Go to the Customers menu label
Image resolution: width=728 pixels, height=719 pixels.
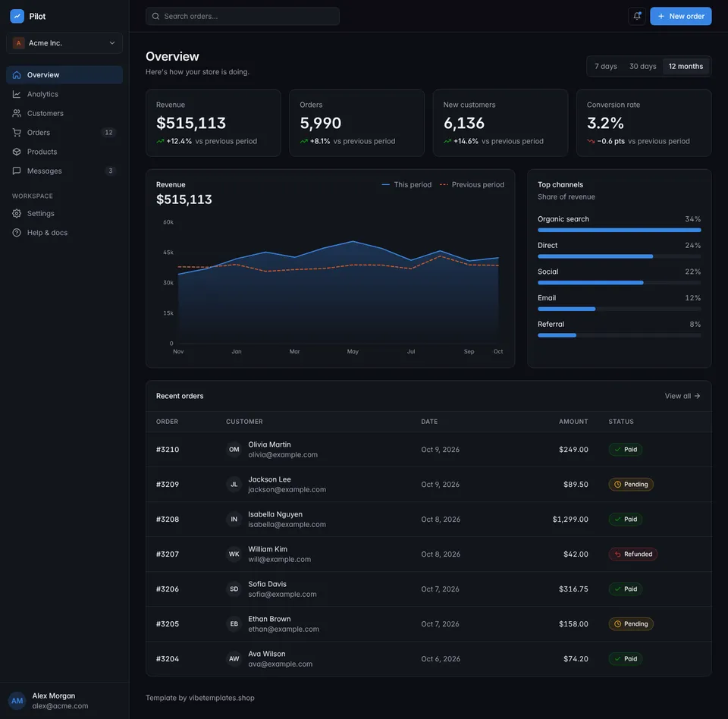[45, 113]
